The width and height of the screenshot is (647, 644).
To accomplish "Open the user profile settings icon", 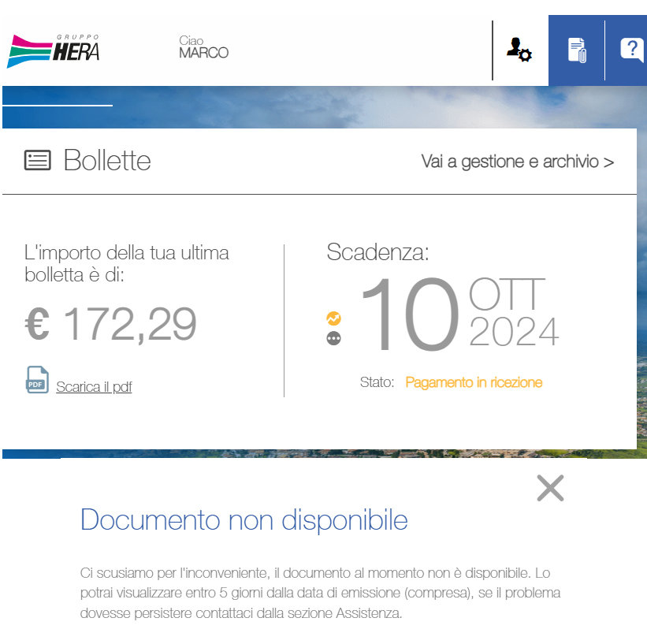I will tap(519, 50).
